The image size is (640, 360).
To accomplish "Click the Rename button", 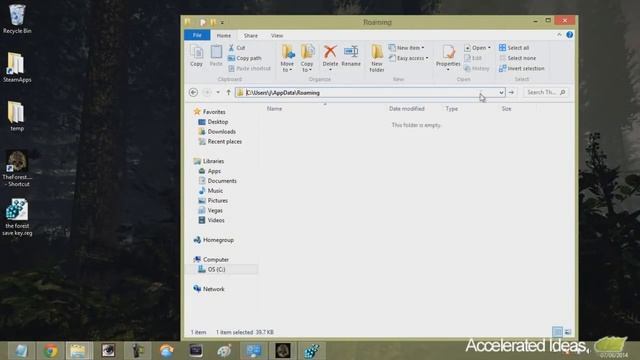I will (351, 56).
